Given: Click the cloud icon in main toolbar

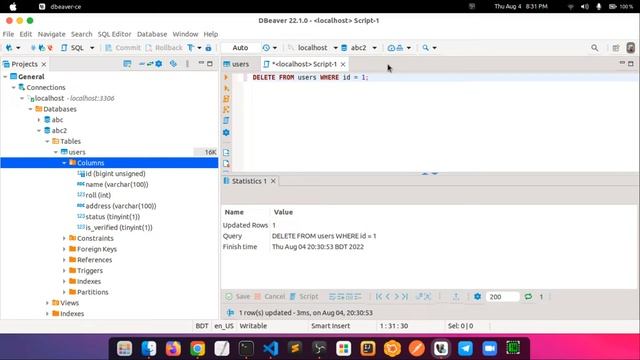Looking at the screenshot, I should (391, 48).
